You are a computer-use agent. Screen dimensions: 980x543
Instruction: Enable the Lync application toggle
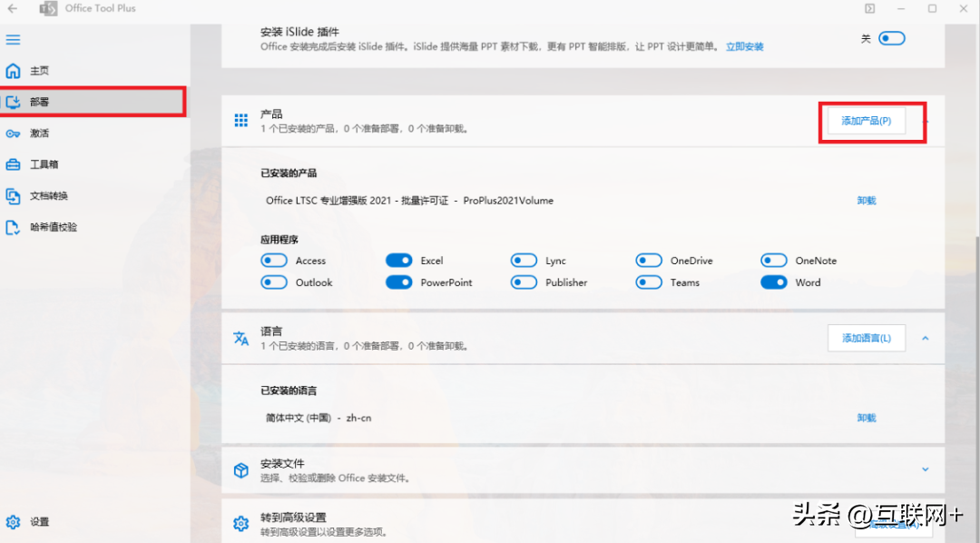524,261
